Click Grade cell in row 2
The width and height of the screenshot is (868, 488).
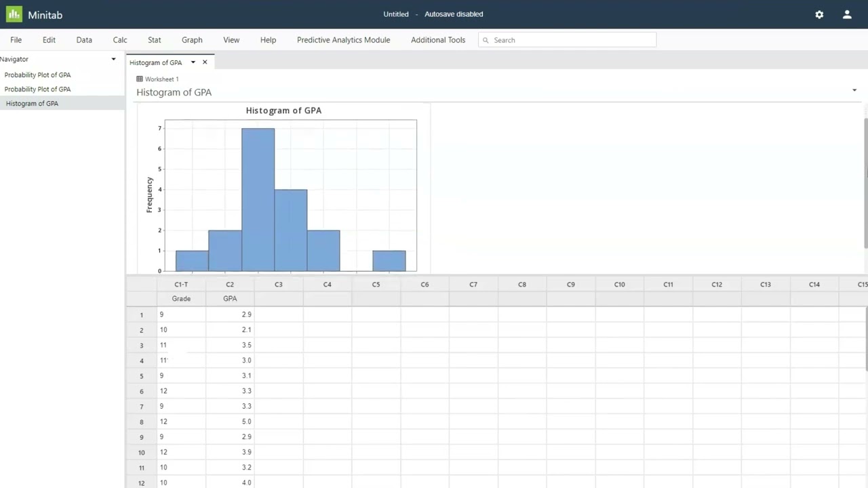click(181, 330)
